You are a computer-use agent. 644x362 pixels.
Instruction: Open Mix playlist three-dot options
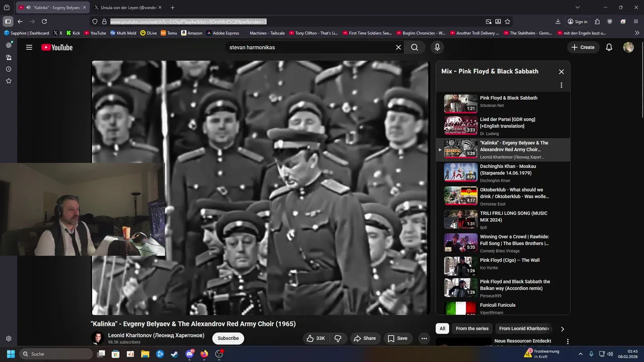pos(561,85)
